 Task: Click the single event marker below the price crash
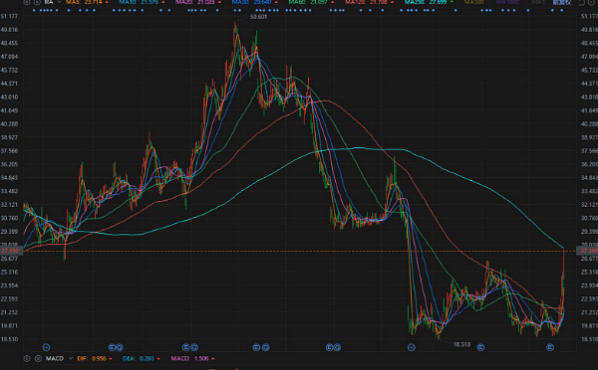411,347
